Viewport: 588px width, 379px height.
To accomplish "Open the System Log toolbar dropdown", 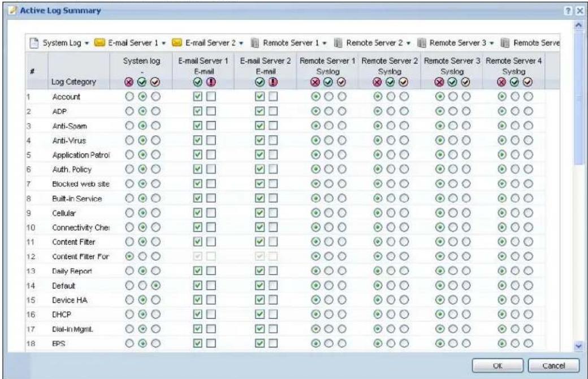I will [x=87, y=43].
